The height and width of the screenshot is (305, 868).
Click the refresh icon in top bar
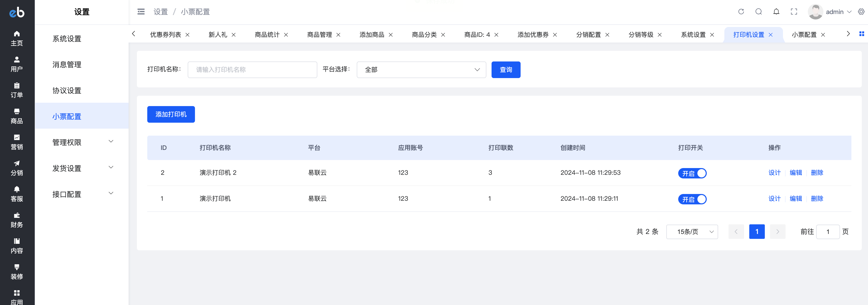pos(741,12)
